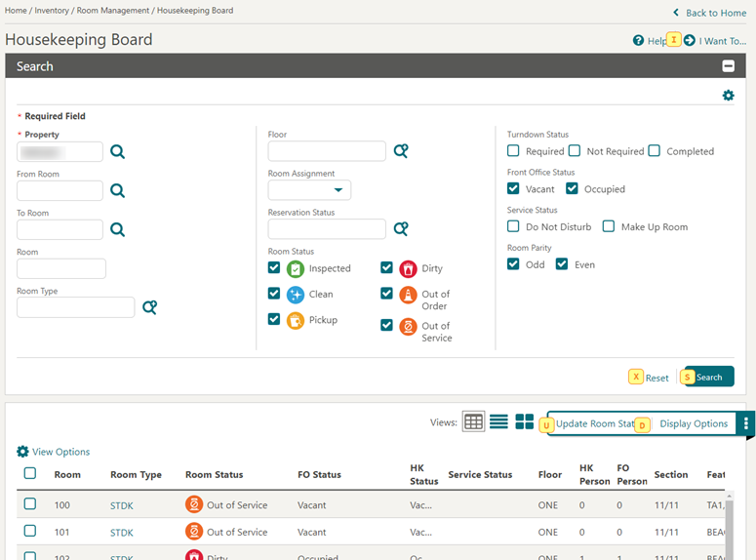Enable the Make Up Room checkbox
Viewport: 756px width, 560px height.
(609, 226)
